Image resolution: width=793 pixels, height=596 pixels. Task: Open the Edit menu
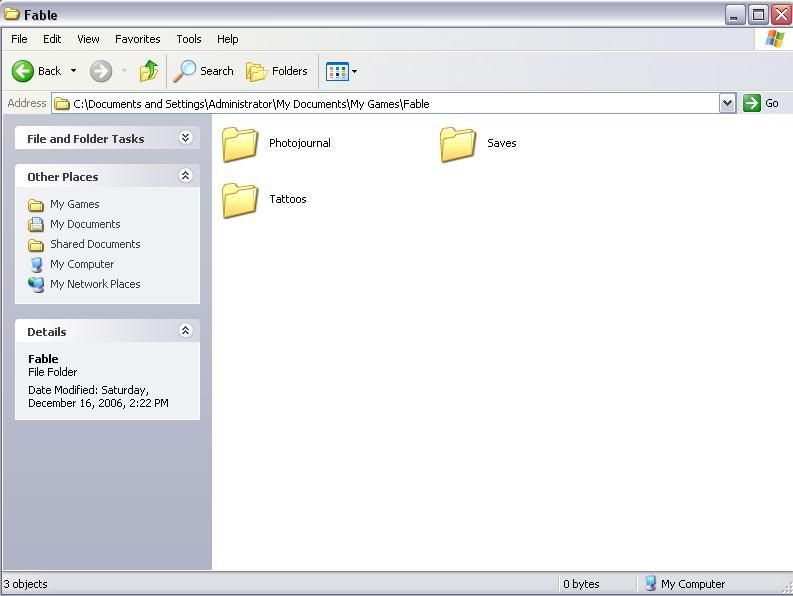pyautogui.click(x=52, y=39)
